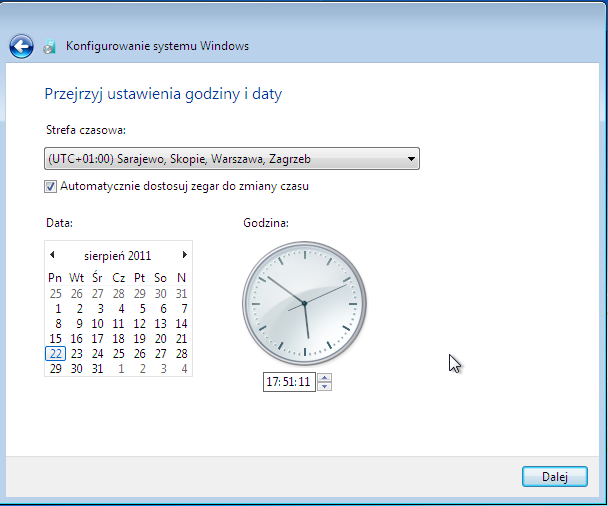608x506 pixels.
Task: Select August 12 in the calendar
Action: (139, 324)
